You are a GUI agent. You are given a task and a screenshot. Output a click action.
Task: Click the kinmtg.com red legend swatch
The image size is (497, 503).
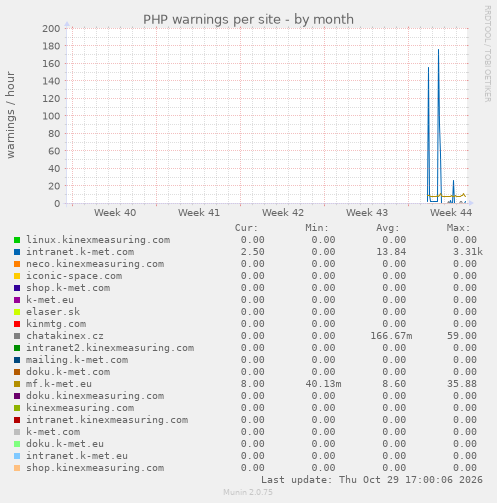point(17,324)
